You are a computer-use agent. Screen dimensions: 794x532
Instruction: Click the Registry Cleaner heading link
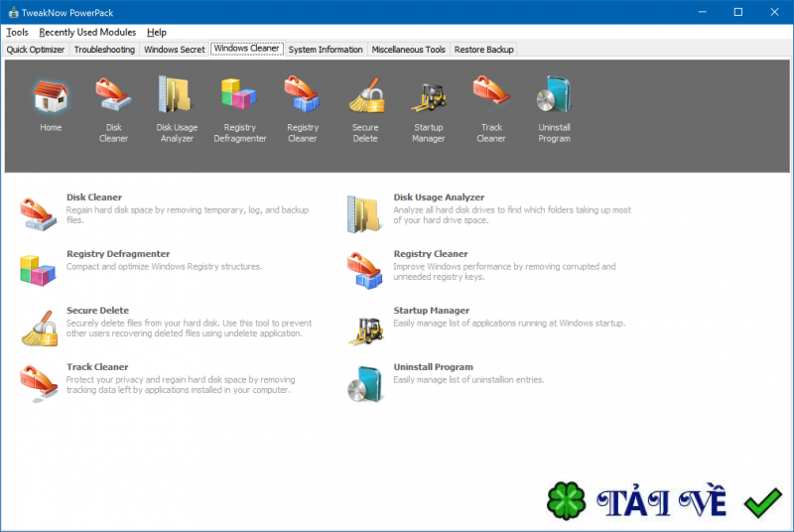(431, 254)
